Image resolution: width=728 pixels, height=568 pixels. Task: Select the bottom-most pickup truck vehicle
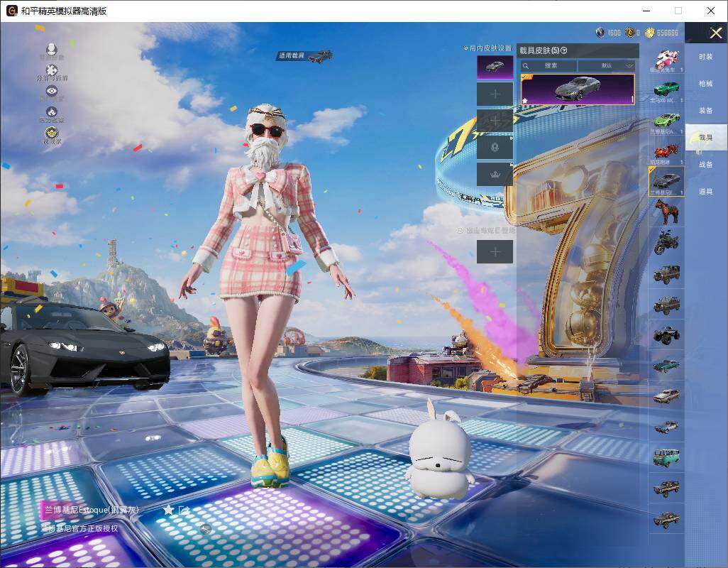(x=666, y=519)
